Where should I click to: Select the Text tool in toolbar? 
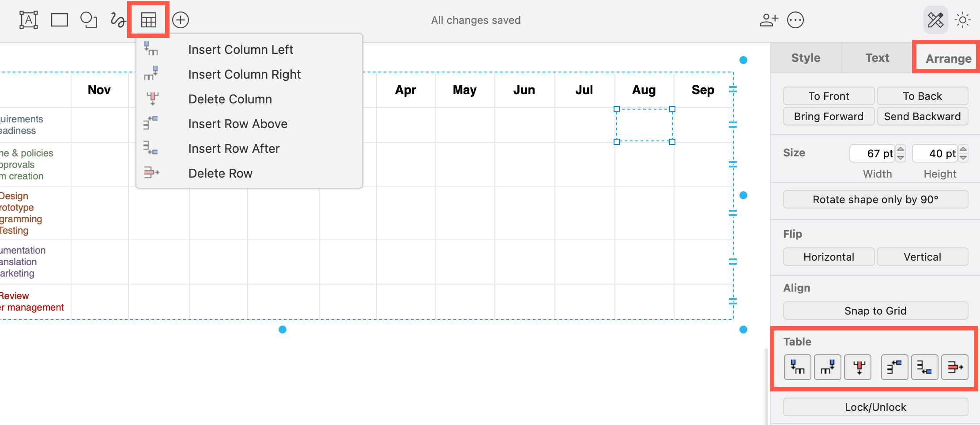pyautogui.click(x=28, y=19)
